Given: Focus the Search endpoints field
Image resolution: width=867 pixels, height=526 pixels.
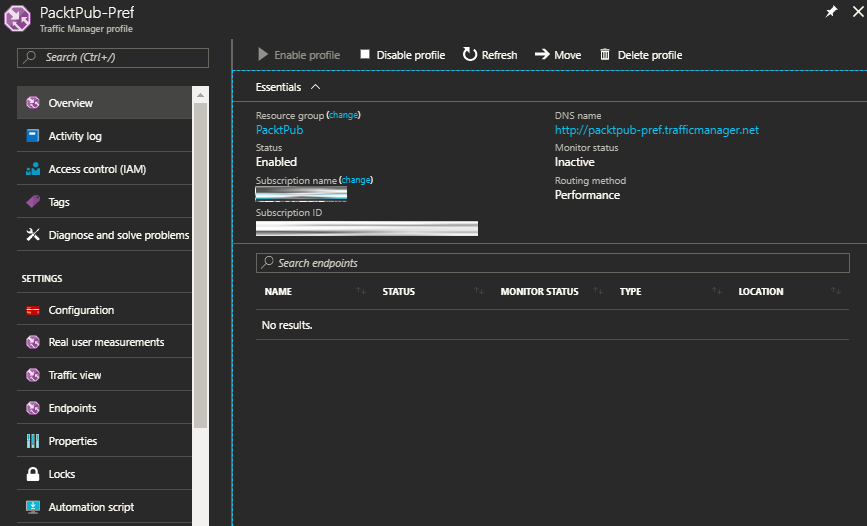Looking at the screenshot, I should click(552, 263).
